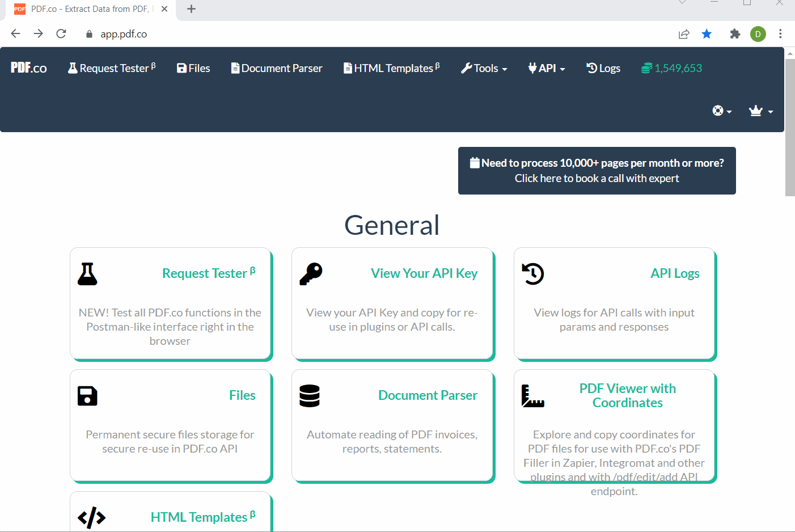Image resolution: width=795 pixels, height=532 pixels.
Task: Click 'View logs for API calls' description
Action: point(614,320)
